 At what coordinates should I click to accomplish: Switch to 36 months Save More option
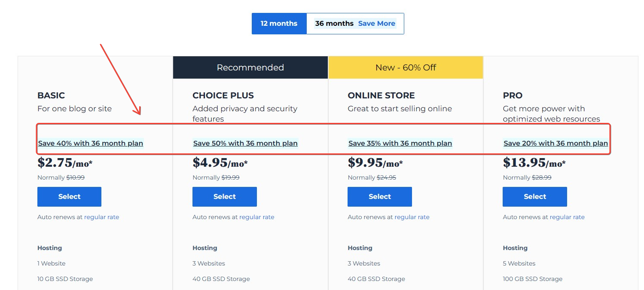[x=355, y=24]
